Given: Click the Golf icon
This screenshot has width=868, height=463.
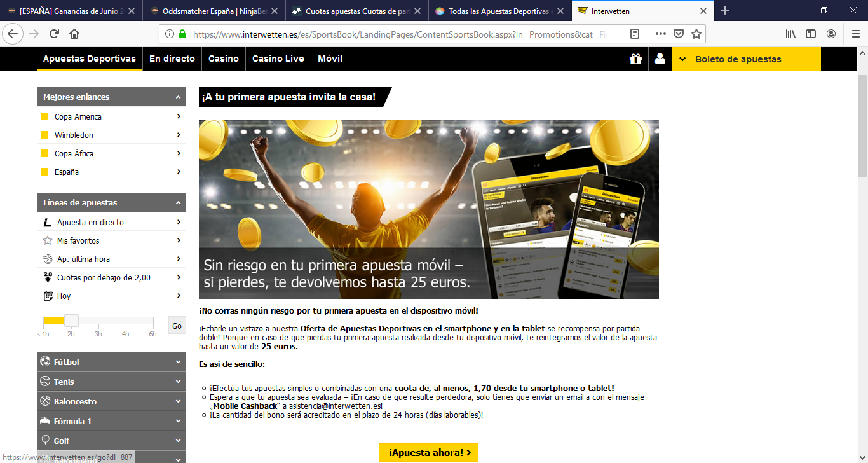Looking at the screenshot, I should click(45, 441).
